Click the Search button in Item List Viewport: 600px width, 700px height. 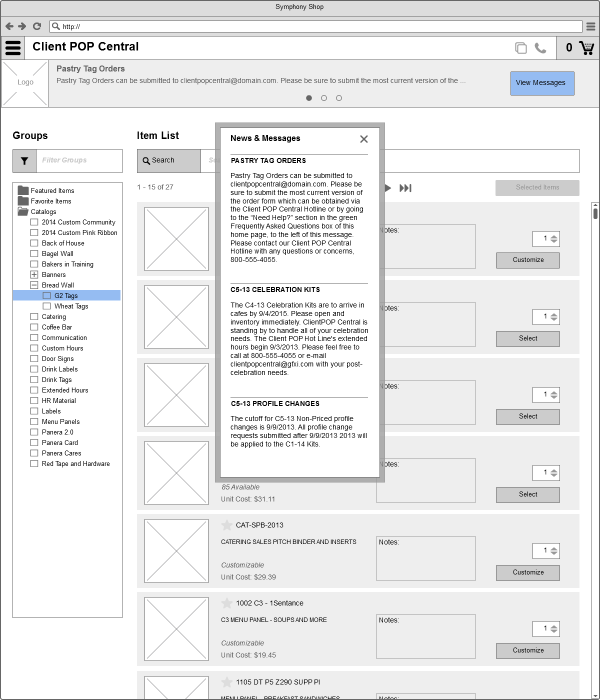(169, 161)
